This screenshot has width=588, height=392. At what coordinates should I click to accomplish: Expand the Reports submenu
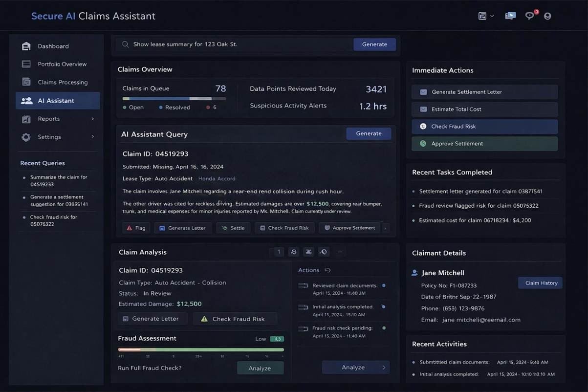pos(92,119)
